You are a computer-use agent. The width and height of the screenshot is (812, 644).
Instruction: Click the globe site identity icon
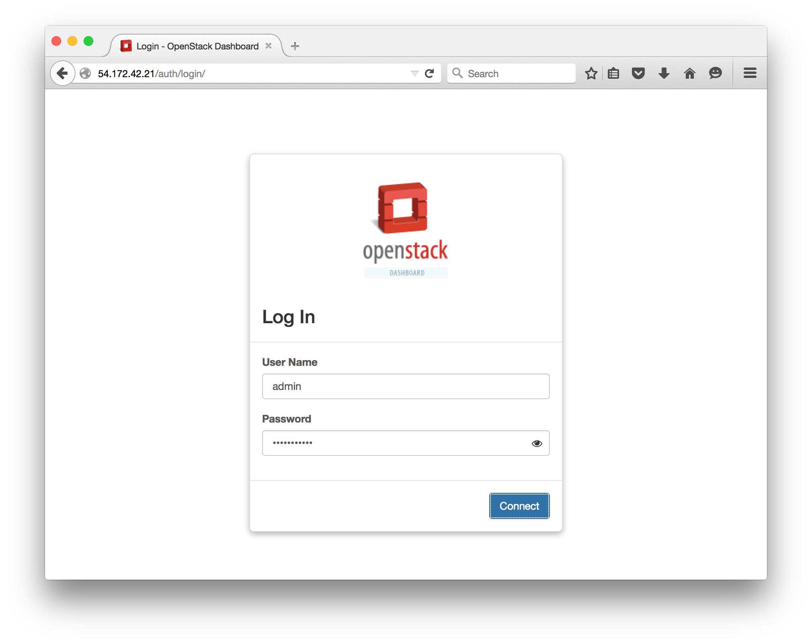pos(85,73)
